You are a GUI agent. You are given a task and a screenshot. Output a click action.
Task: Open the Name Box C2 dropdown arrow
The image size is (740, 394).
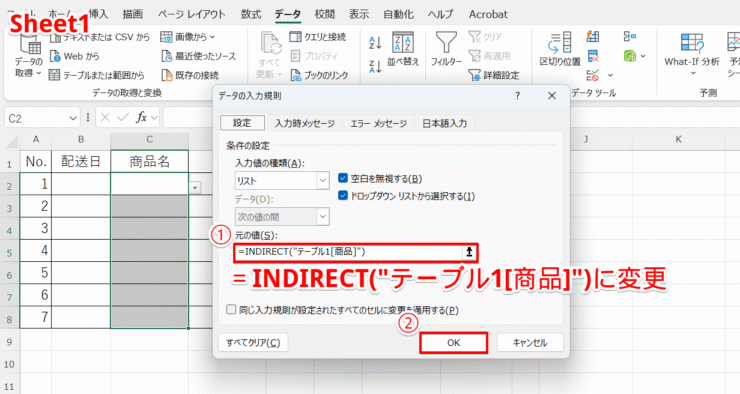tap(73, 118)
